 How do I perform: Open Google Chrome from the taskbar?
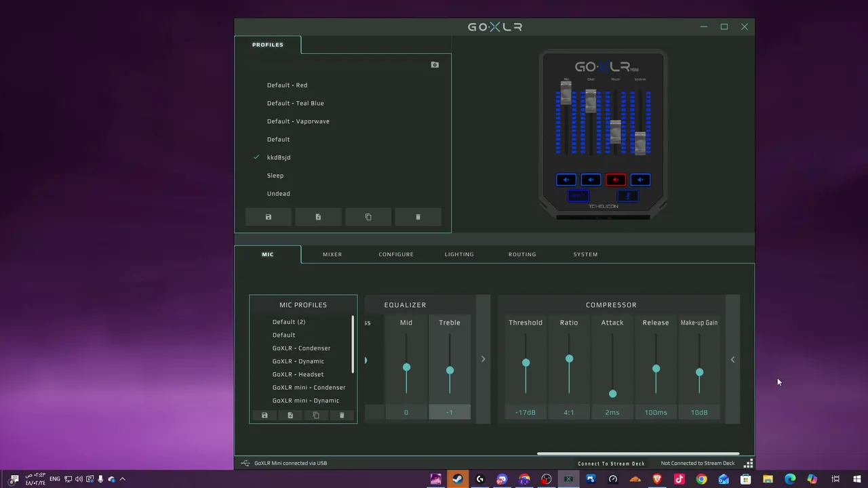pyautogui.click(x=702, y=479)
